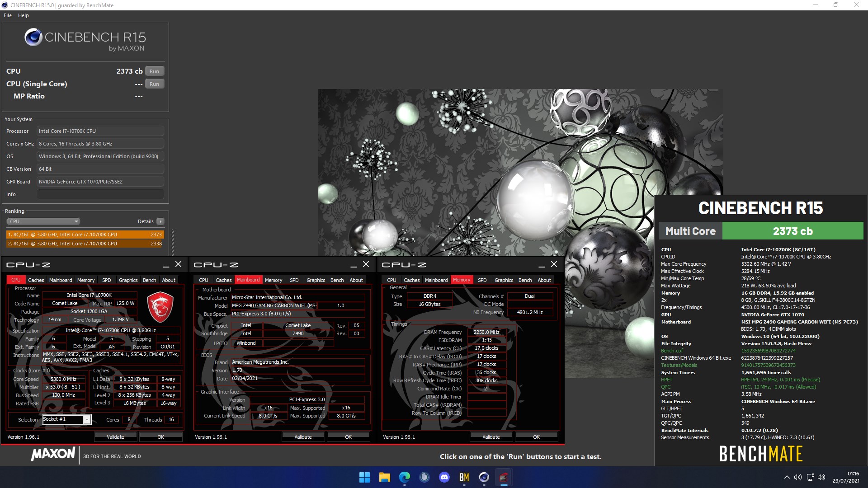The image size is (868, 488).
Task: Open the network tray icon
Action: 810,477
